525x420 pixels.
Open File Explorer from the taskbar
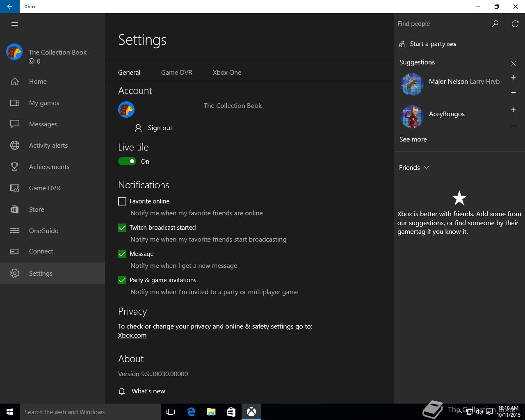point(211,412)
